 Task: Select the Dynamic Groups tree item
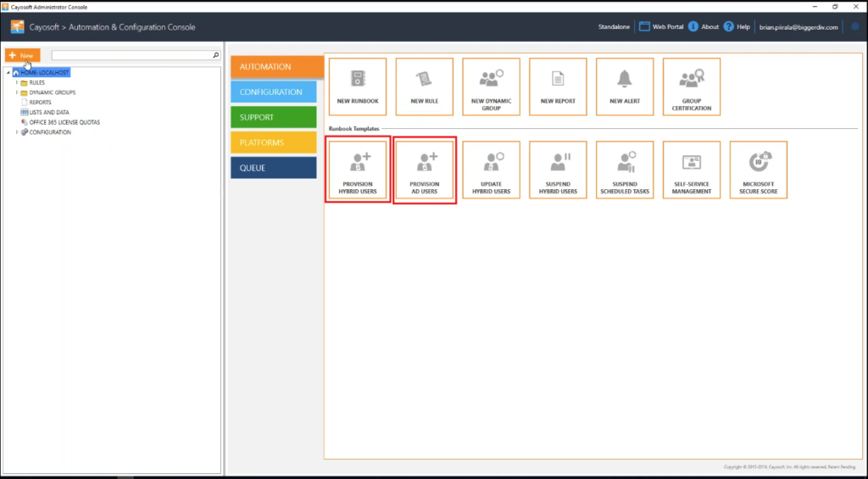click(53, 92)
